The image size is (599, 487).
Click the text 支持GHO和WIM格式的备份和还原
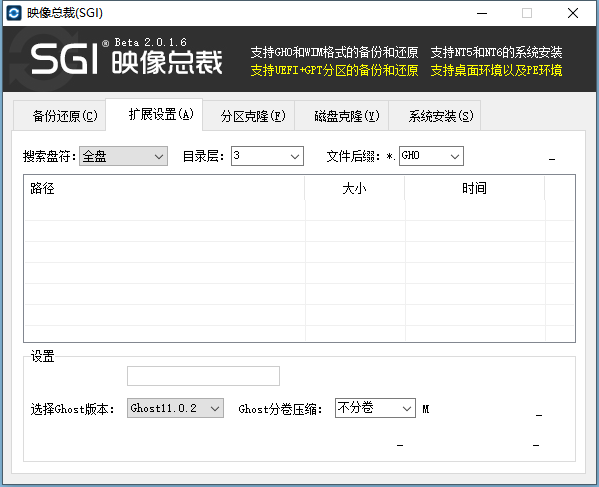334,52
